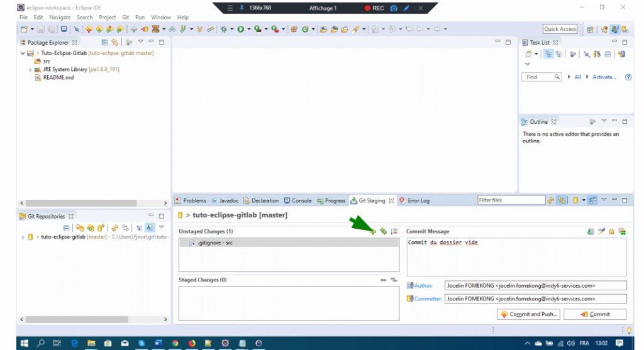644x350 pixels.
Task: Click the amend previous commit icon
Action: [591, 231]
